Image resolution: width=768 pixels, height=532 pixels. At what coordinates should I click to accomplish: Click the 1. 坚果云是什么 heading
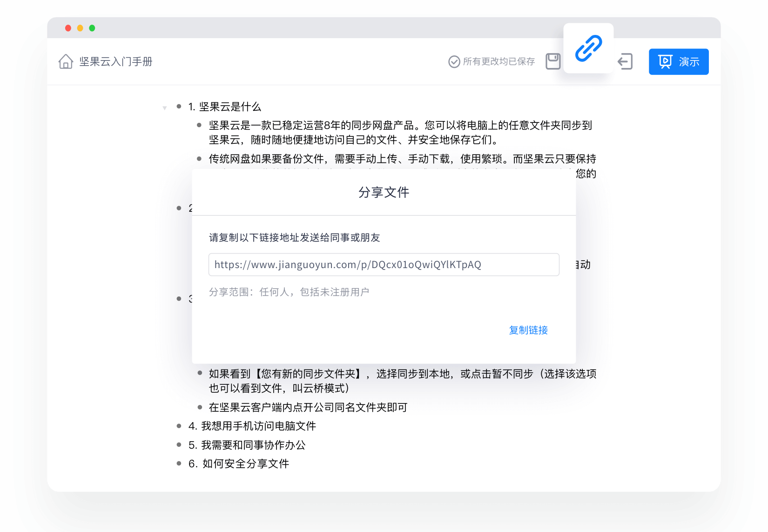[225, 107]
